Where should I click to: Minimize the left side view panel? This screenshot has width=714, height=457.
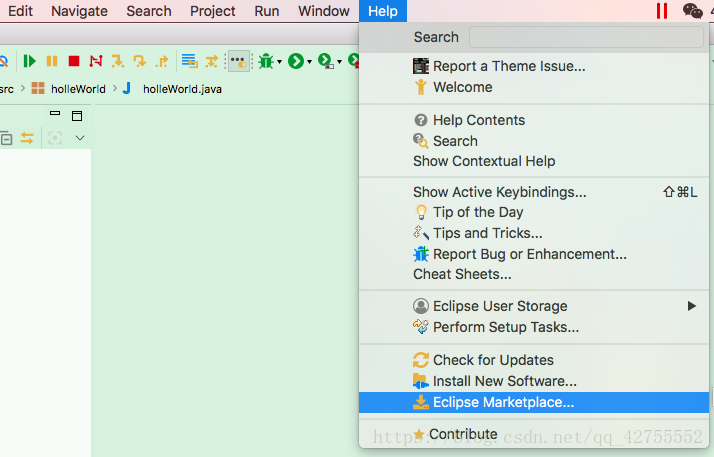55,113
